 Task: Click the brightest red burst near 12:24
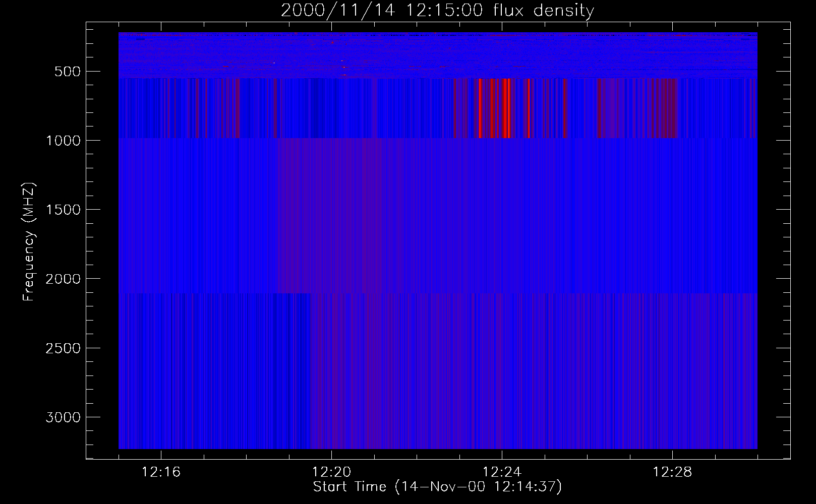506,108
